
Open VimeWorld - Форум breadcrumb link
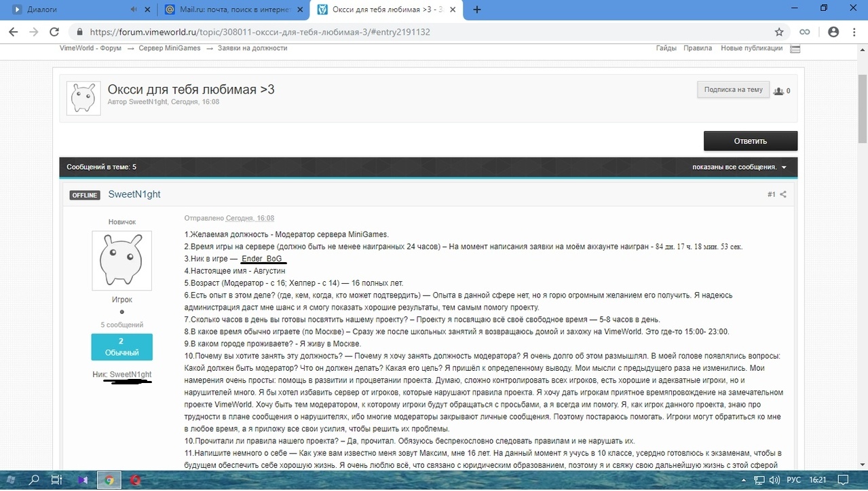pos(90,48)
